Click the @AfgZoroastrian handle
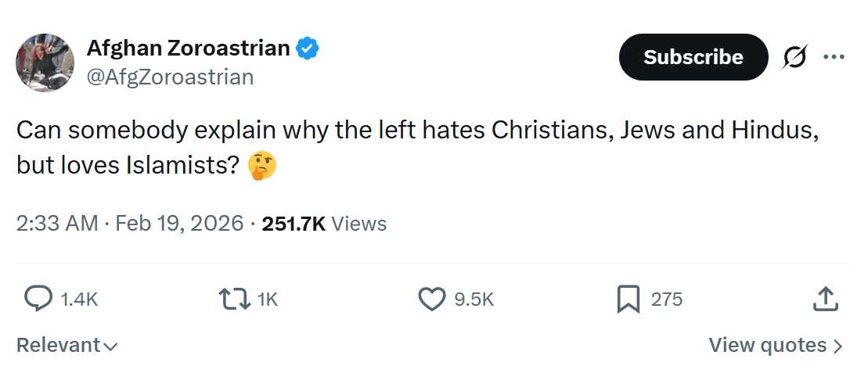The height and width of the screenshot is (373, 868). (170, 77)
